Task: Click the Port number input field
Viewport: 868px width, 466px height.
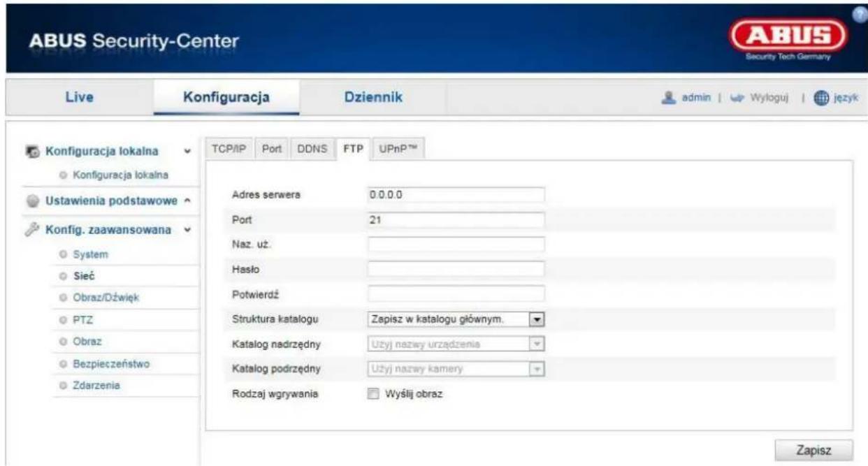Action: pyautogui.click(x=455, y=219)
